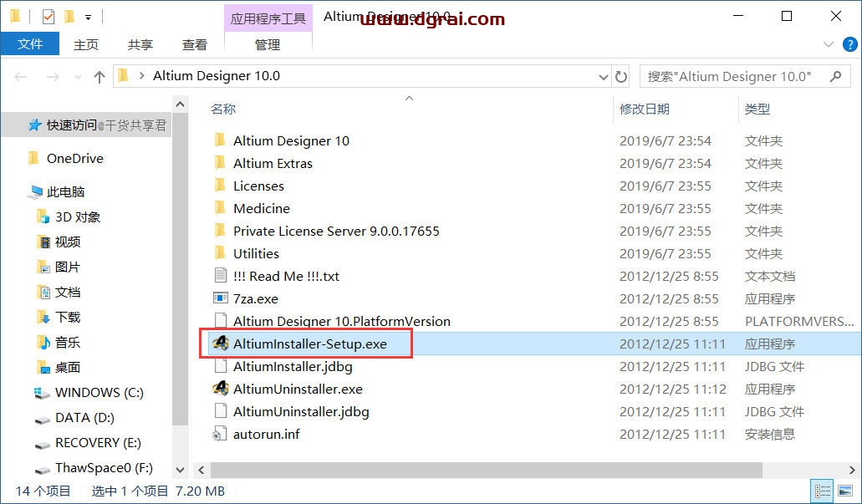
Task: Select the AltiumInstaller.jdbg file
Action: click(x=293, y=367)
